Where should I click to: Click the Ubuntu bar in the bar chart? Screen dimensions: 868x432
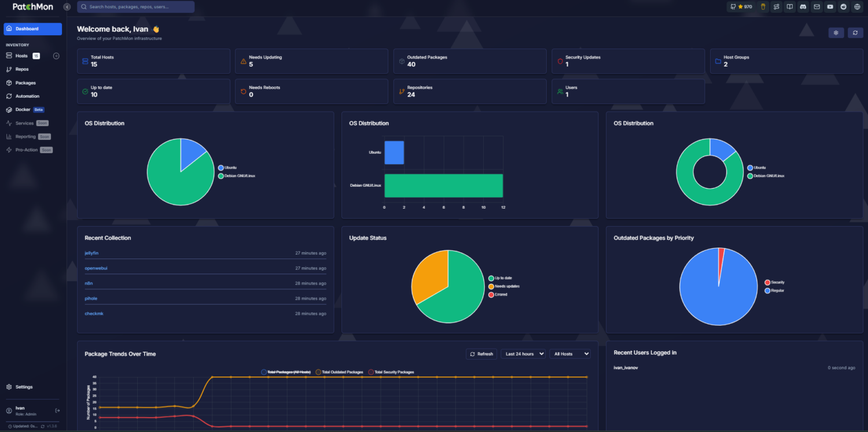pos(394,153)
